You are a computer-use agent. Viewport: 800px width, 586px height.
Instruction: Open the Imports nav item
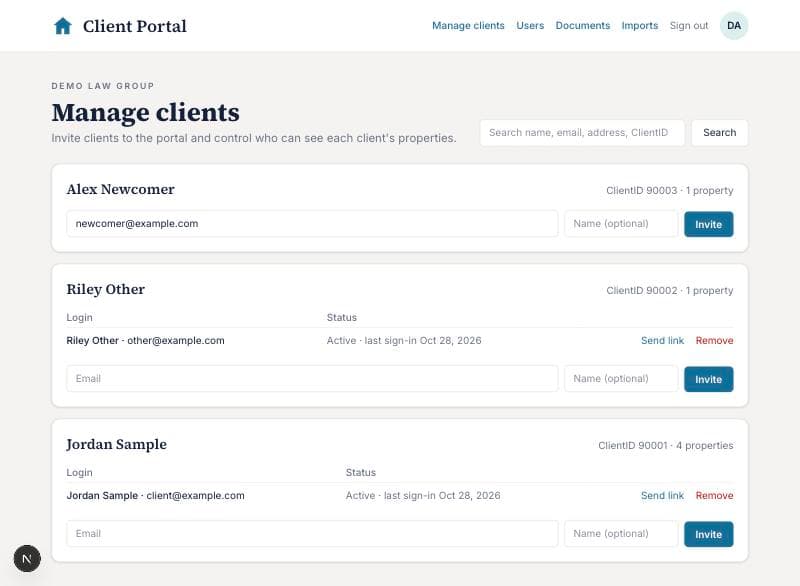[640, 26]
